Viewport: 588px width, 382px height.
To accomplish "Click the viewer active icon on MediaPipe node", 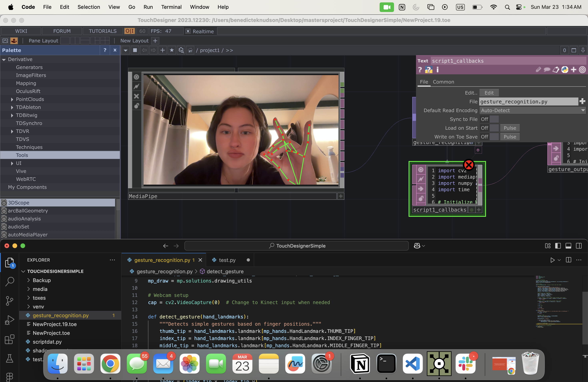I will click(x=136, y=77).
